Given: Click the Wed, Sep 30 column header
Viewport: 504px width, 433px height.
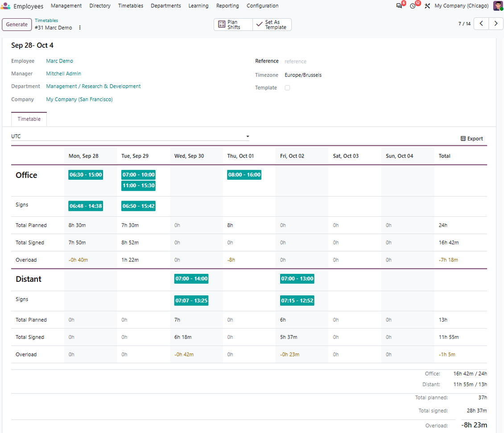Looking at the screenshot, I should coord(189,156).
